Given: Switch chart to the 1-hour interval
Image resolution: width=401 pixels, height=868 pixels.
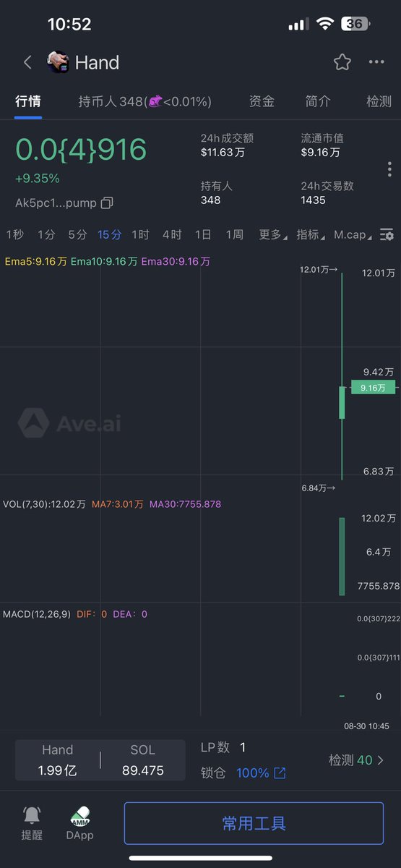Looking at the screenshot, I should click(x=140, y=234).
